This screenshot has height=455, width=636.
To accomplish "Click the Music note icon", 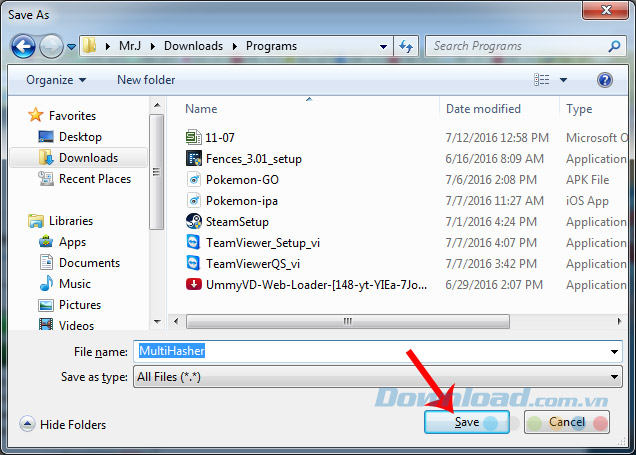I will [46, 283].
